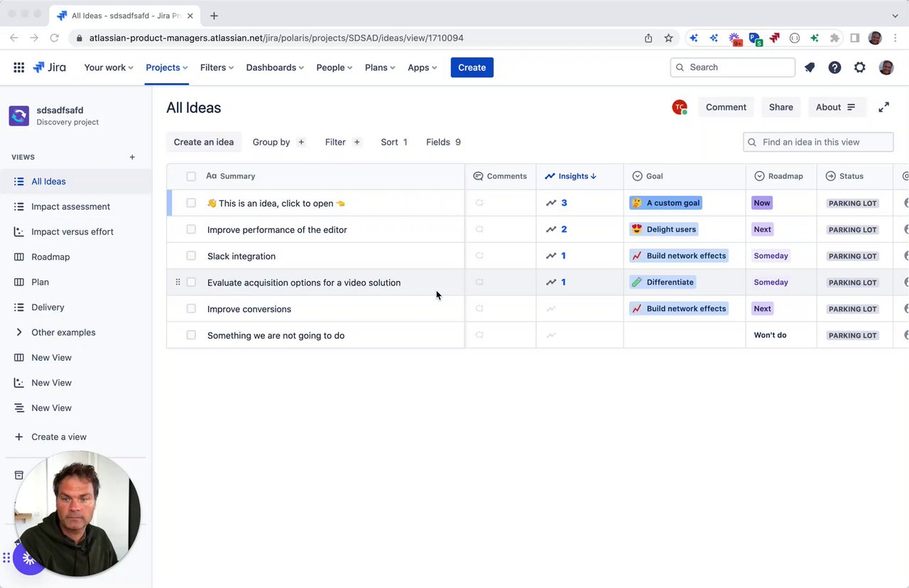Screen dimensions: 909x588
Task: Click the Share button
Action: (x=780, y=107)
